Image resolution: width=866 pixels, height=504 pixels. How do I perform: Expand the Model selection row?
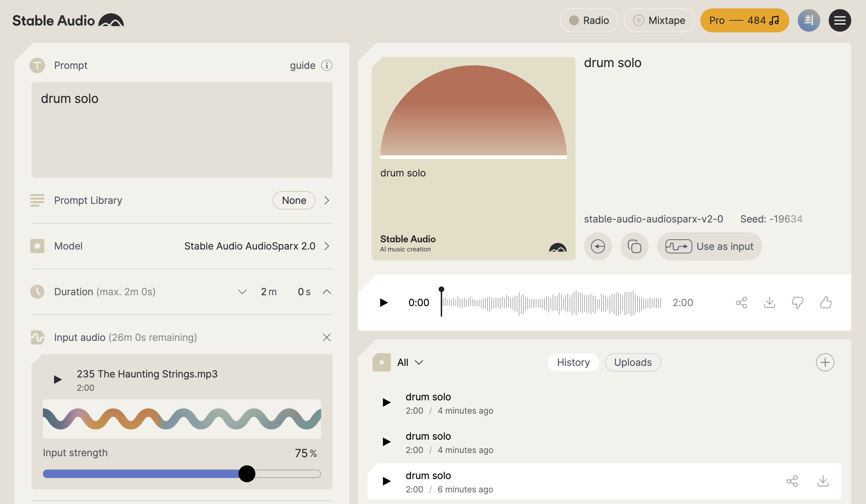click(x=326, y=246)
